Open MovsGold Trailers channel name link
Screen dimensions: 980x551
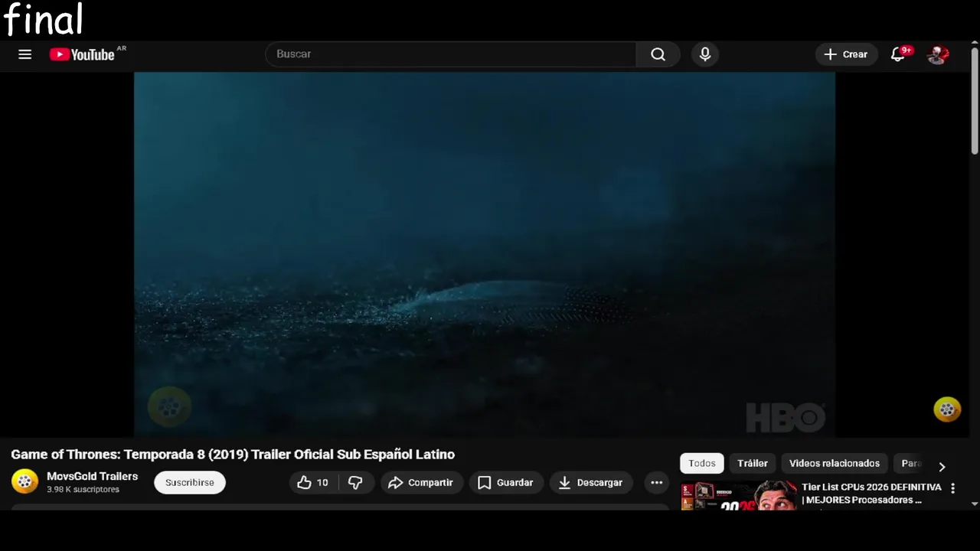92,476
